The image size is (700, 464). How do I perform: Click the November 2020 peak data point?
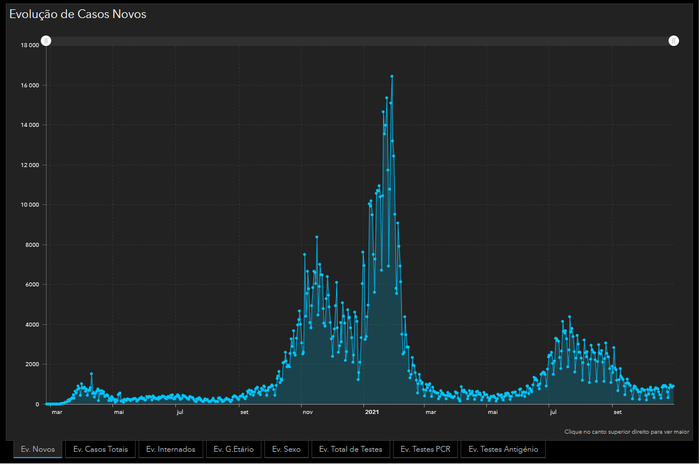(x=317, y=237)
